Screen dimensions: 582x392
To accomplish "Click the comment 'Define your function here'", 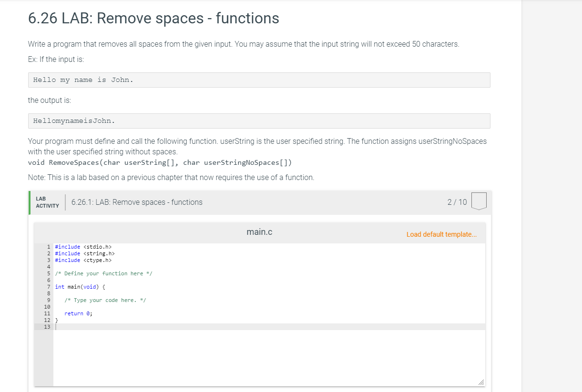I will pyautogui.click(x=103, y=273).
